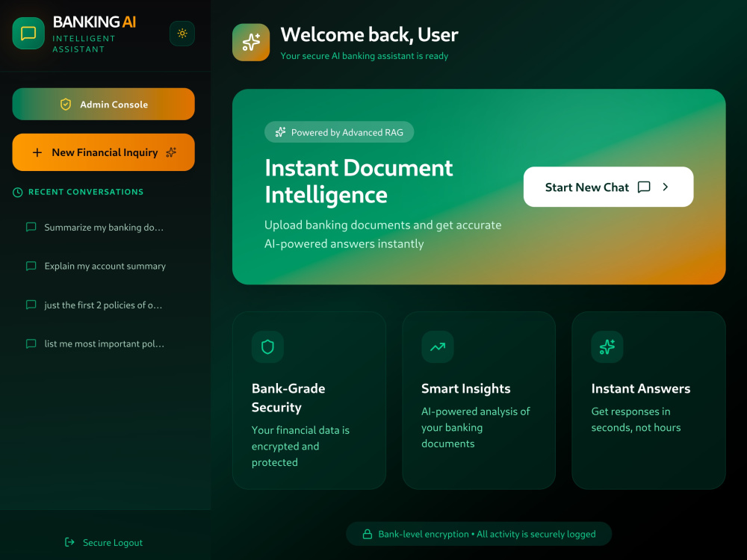Toggle the light theme sun button
Screen dimensions: 747x560
(x=182, y=34)
